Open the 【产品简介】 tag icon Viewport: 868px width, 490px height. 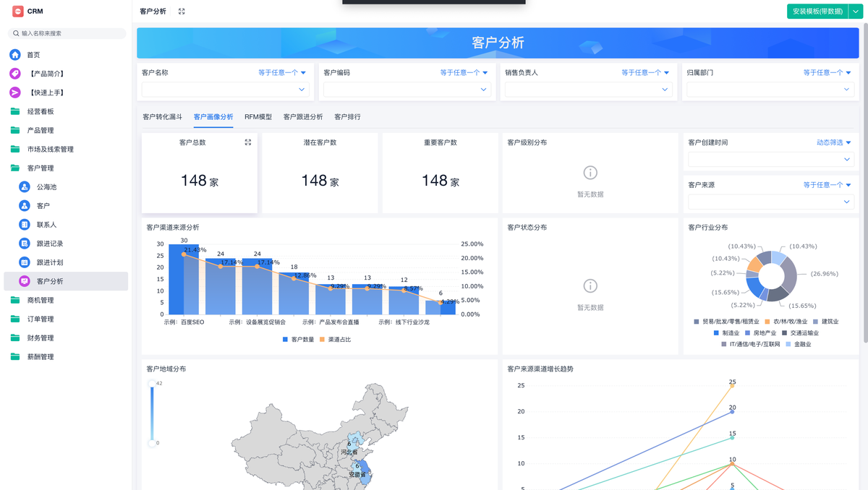click(15, 74)
